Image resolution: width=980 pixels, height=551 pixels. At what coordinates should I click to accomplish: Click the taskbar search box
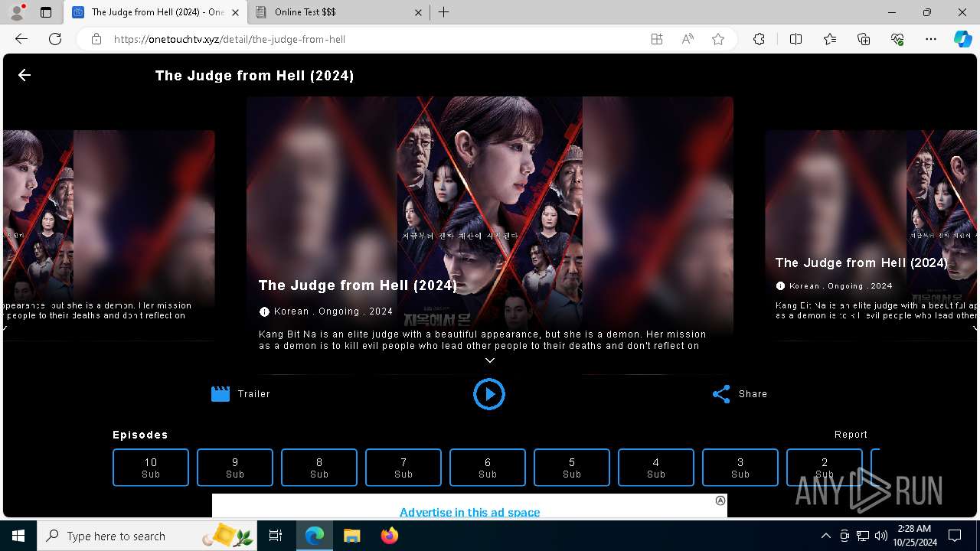click(147, 536)
